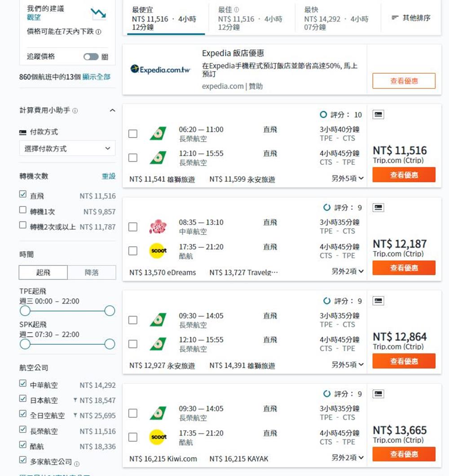Click the Expedia.com.tw logo
Image resolution: width=449 pixels, height=476 pixels.
[161, 70]
